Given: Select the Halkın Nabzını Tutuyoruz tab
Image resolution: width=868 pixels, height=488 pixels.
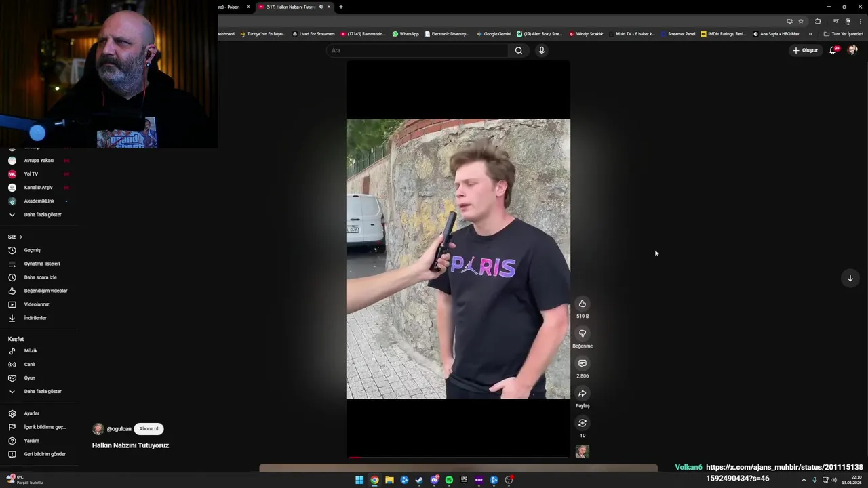Looking at the screenshot, I should [x=290, y=7].
